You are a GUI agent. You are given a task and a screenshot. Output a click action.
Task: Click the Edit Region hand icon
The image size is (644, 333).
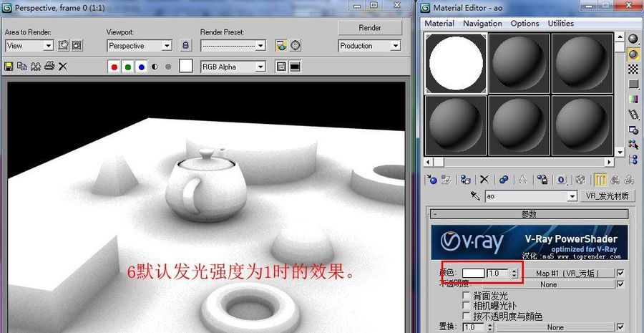pyautogui.click(x=63, y=45)
